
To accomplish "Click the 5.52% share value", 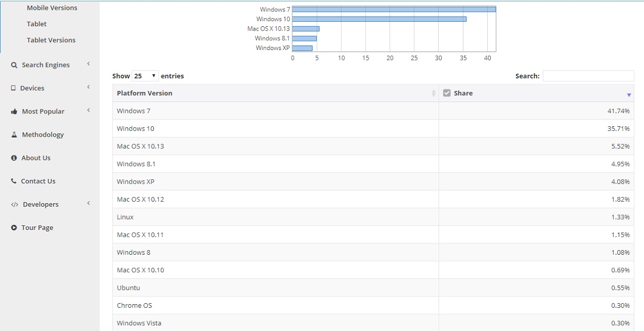I will pos(620,146).
